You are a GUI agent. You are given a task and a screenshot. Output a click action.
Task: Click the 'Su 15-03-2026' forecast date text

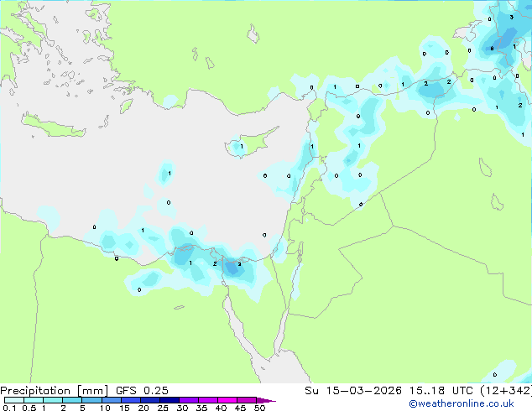coord(353,391)
